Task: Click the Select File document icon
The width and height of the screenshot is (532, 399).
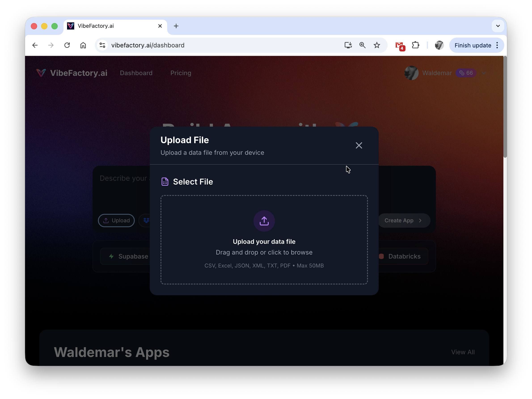Action: click(165, 182)
